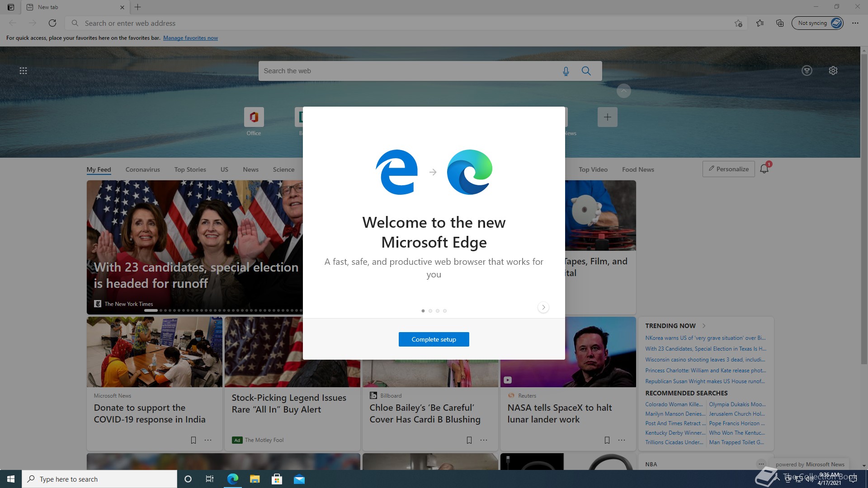The image size is (868, 488).
Task: Open Colorado Woman recommended search
Action: coord(674,404)
